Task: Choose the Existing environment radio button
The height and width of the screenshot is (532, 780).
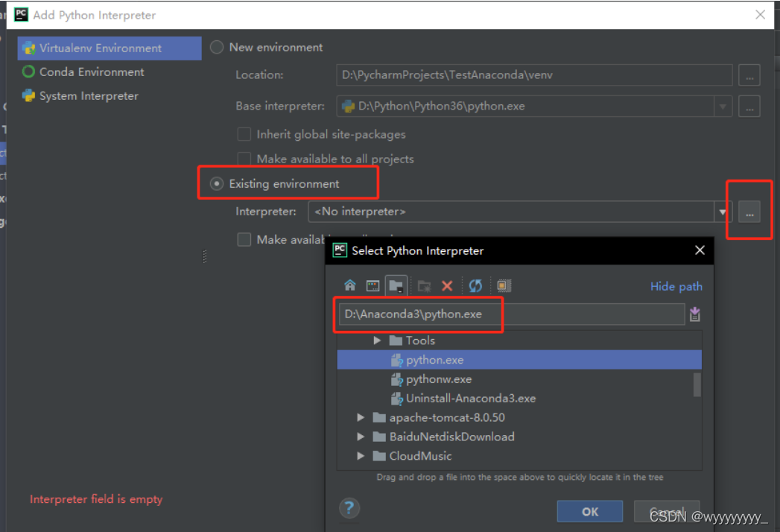Action: 216,183
